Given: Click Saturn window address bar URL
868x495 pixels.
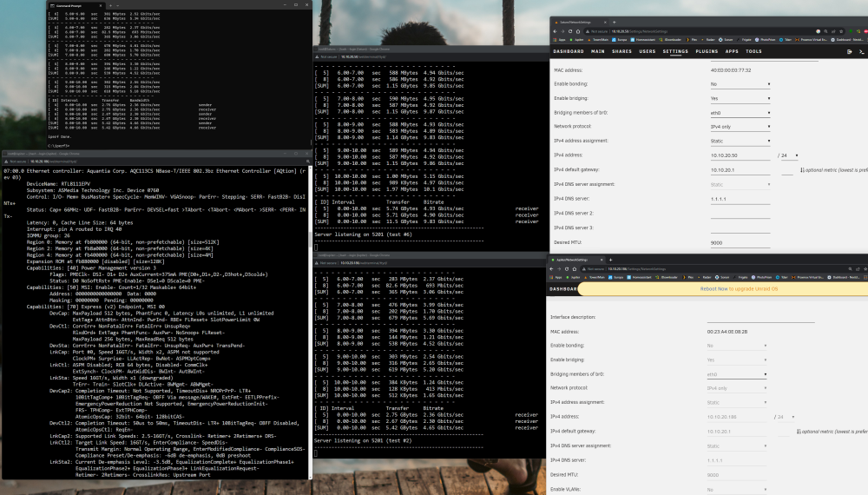Looking at the screenshot, I should [x=639, y=31].
